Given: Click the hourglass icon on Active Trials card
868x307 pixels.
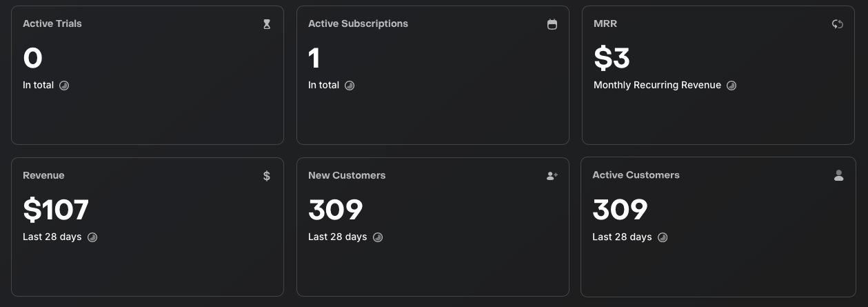Looking at the screenshot, I should pyautogui.click(x=267, y=24).
